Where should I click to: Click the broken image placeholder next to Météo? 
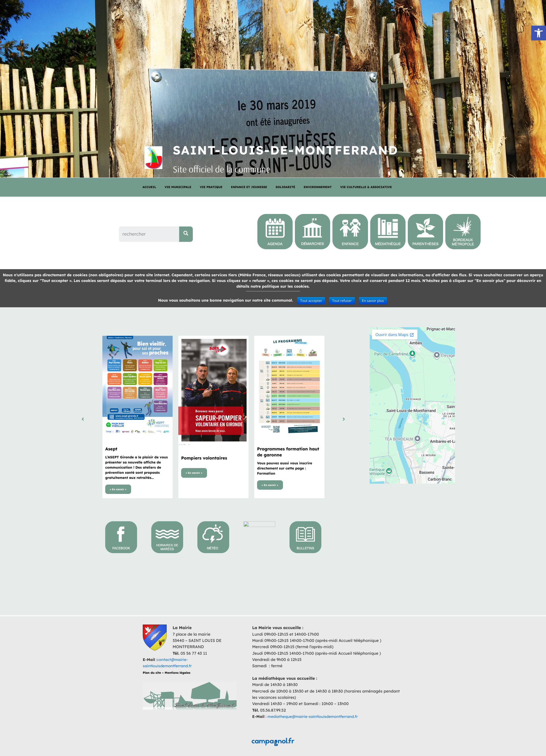point(259,524)
